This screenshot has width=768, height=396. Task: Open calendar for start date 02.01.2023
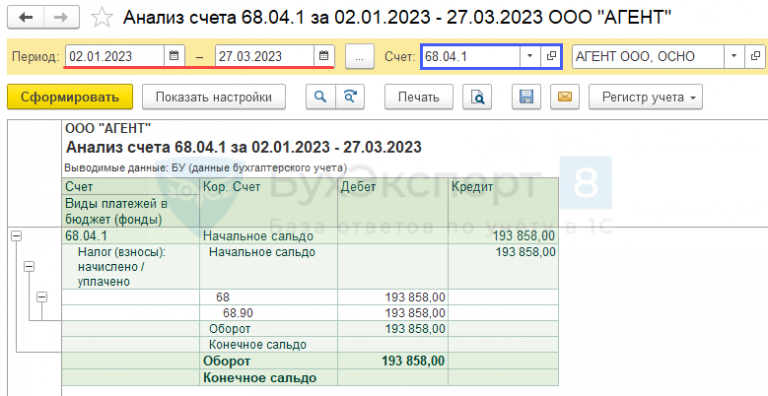coord(174,56)
